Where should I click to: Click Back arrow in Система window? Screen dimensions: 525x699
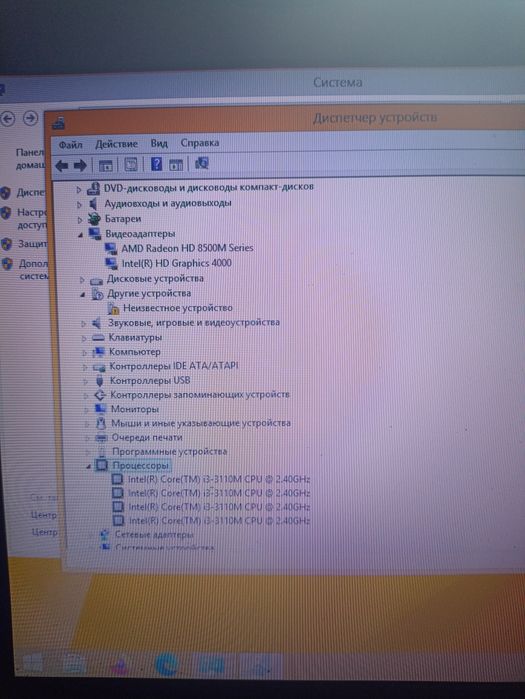coord(8,119)
